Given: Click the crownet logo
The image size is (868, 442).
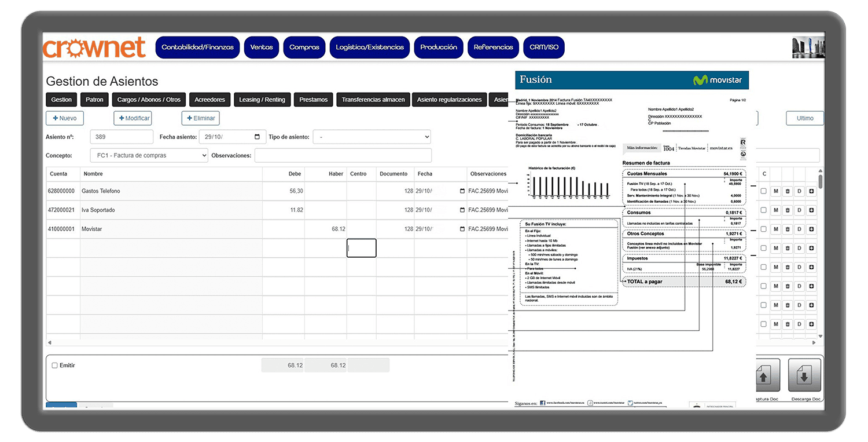Looking at the screenshot, I should 94,48.
